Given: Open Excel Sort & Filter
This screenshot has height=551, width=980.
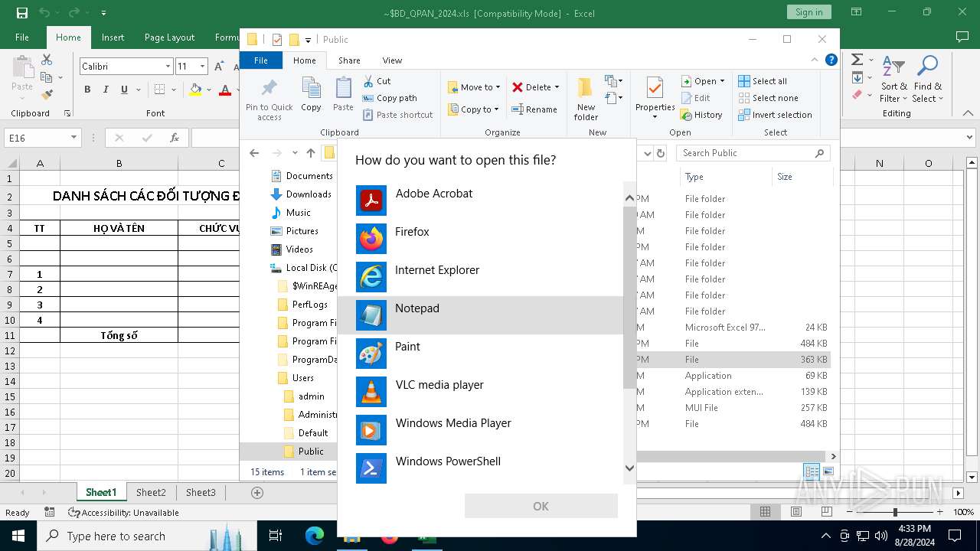Looking at the screenshot, I should pyautogui.click(x=893, y=79).
